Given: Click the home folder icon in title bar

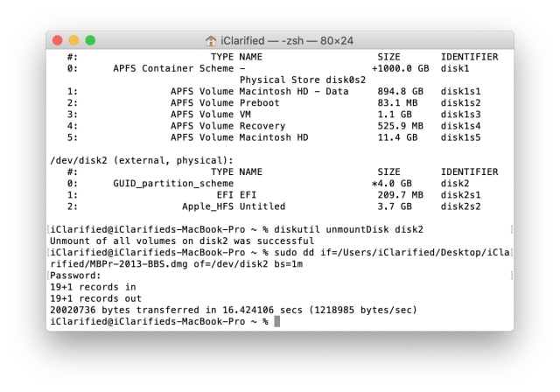Looking at the screenshot, I should pyautogui.click(x=211, y=40).
